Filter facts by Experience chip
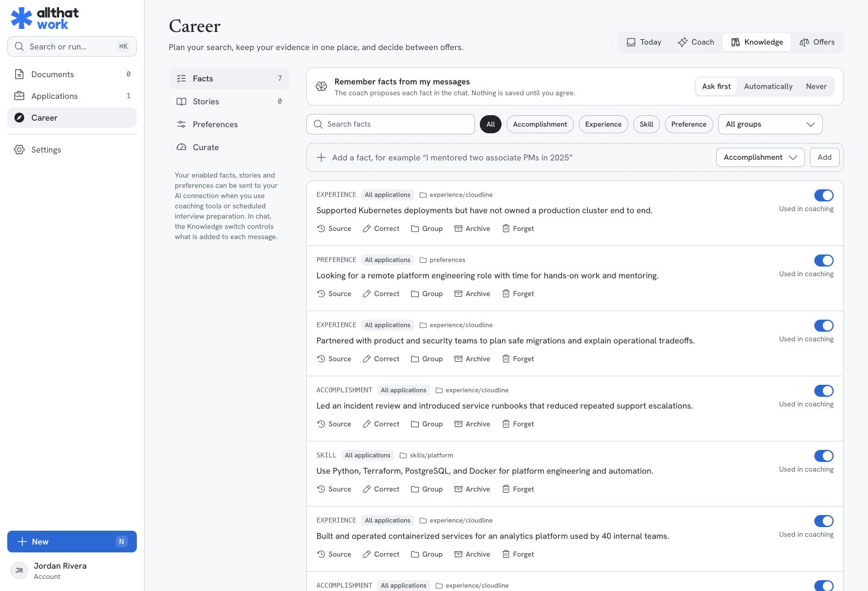 tap(603, 124)
